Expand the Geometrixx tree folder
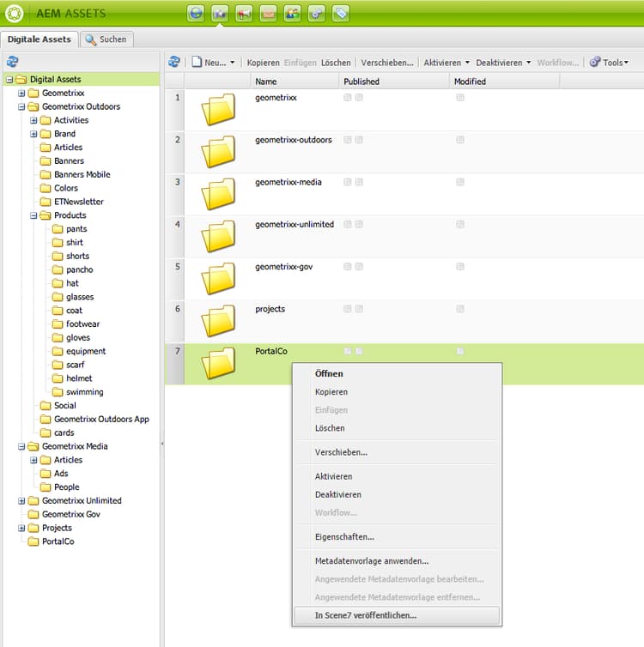Screen dimensions: 644x647 [x=21, y=94]
